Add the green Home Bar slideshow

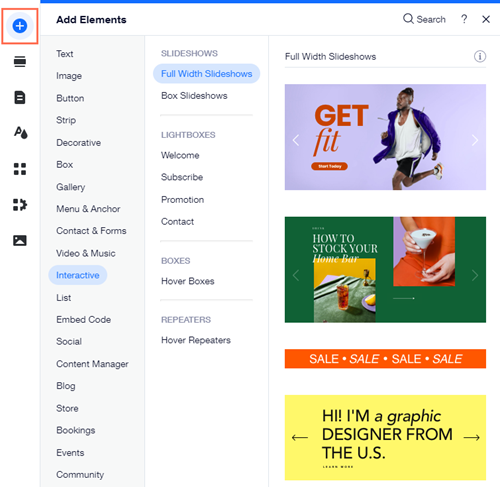tap(385, 270)
